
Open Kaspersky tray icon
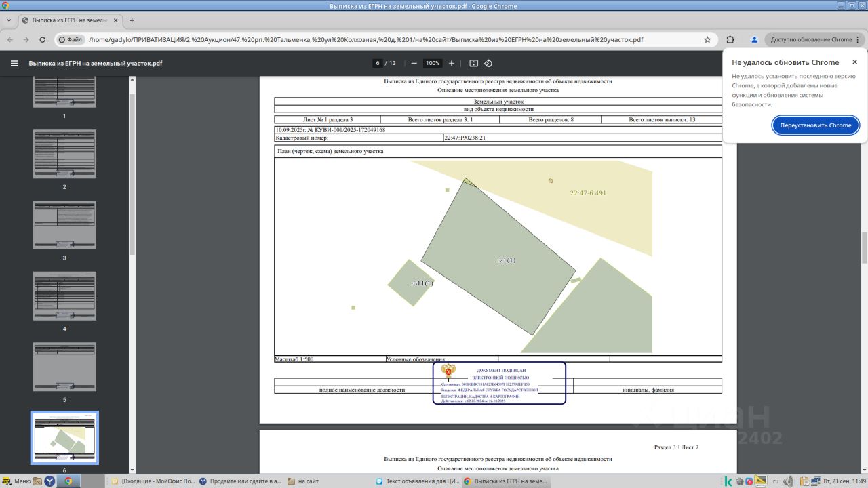[x=728, y=481]
